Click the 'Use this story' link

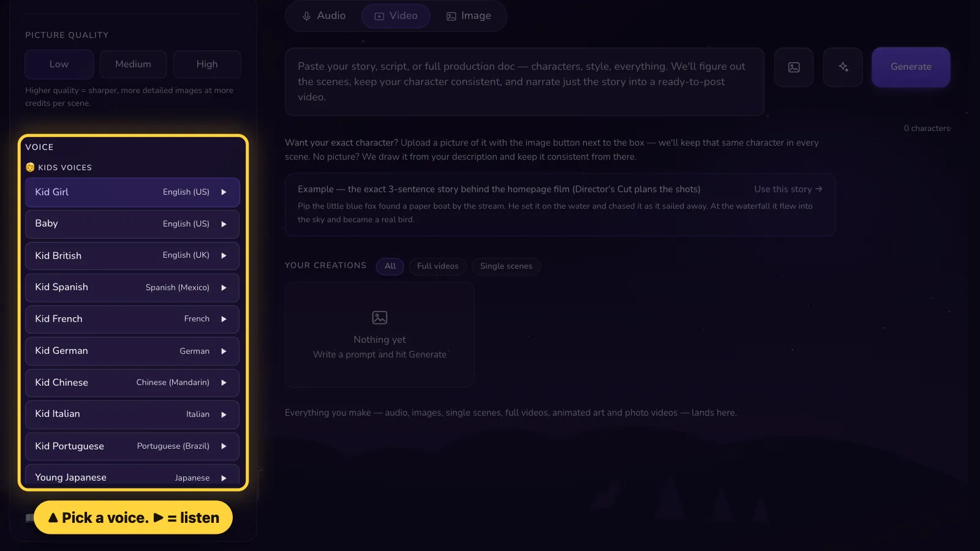[x=788, y=189]
